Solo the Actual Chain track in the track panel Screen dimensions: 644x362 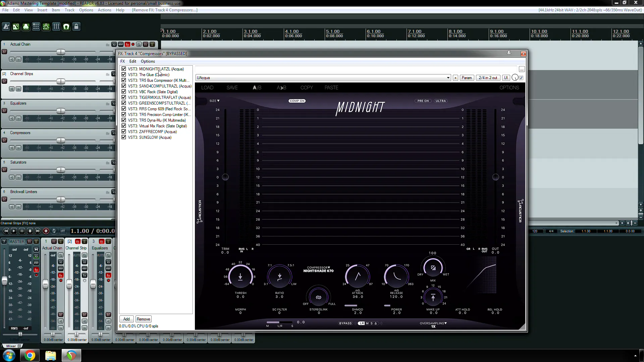pos(152,44)
